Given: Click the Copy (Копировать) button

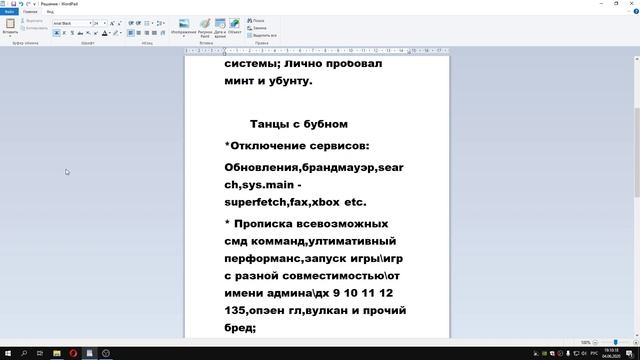Looking at the screenshot, I should pos(34,28).
